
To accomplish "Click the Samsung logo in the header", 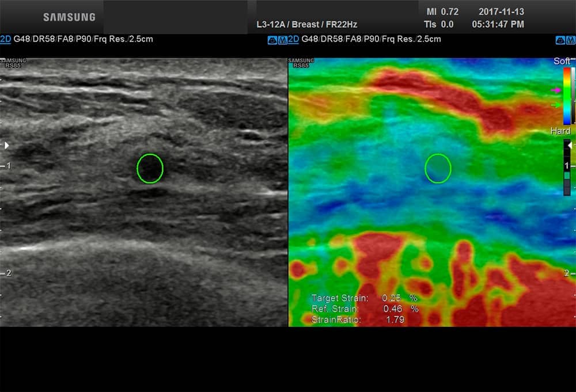I will 69,17.
